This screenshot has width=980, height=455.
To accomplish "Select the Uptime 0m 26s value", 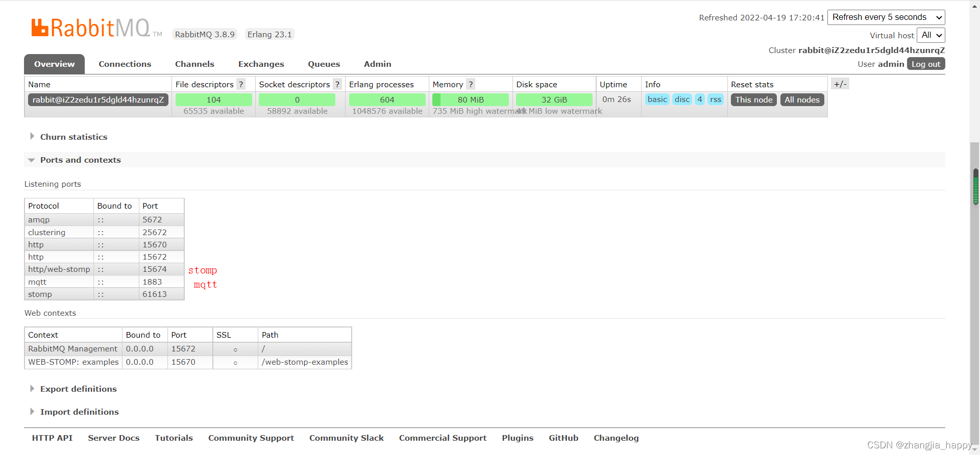I will pos(617,99).
